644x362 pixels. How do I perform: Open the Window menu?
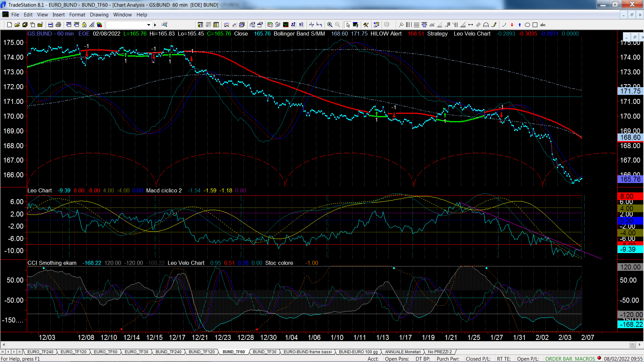tap(122, 15)
